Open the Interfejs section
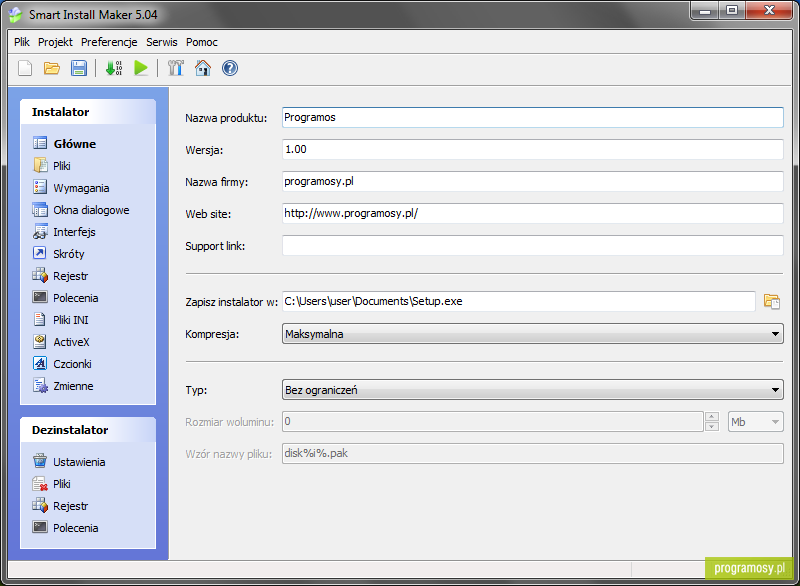 point(64,232)
